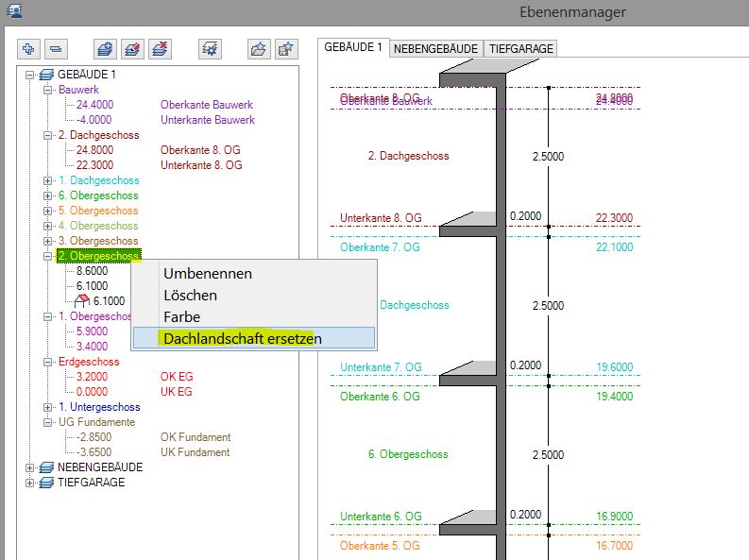Collapse the Erdgeschoss tree node

click(48, 362)
